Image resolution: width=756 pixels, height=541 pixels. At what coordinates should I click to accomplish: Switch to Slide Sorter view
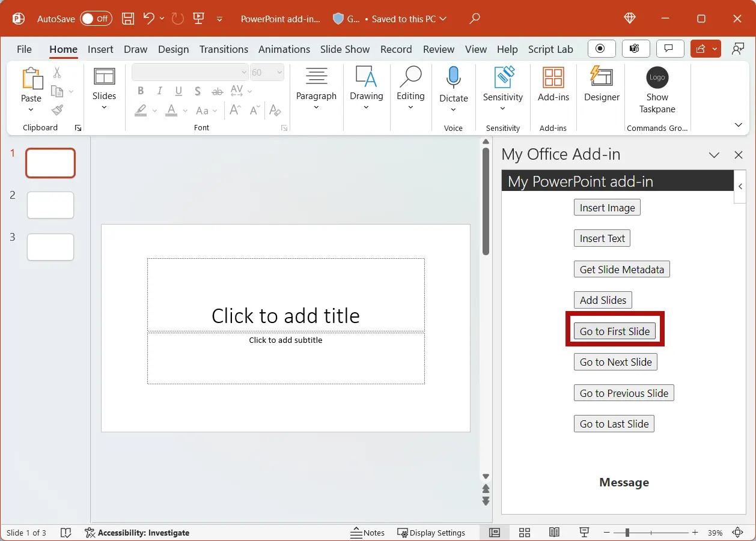tap(524, 533)
